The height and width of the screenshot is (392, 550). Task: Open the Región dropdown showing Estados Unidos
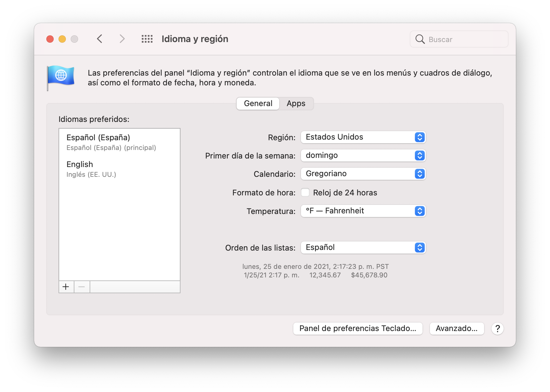point(363,137)
